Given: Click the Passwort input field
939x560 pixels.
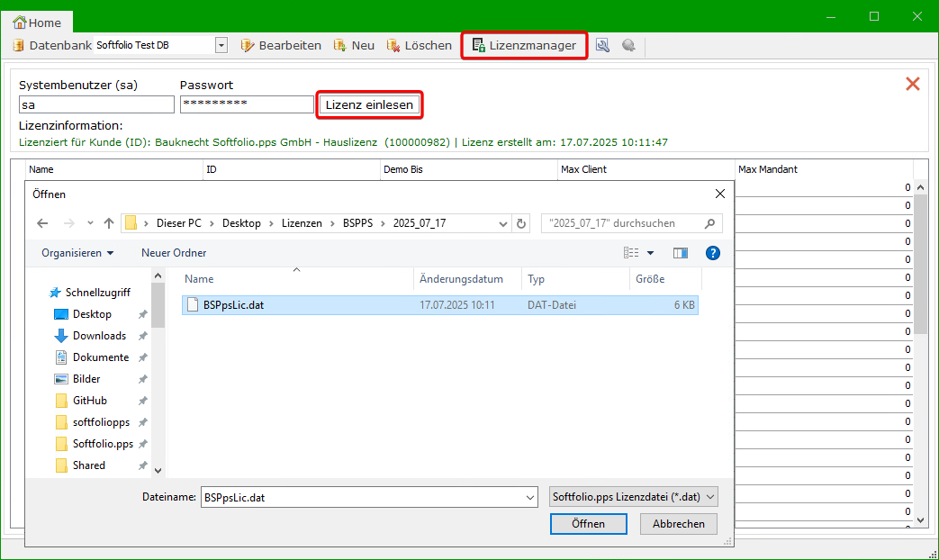Looking at the screenshot, I should click(x=247, y=105).
